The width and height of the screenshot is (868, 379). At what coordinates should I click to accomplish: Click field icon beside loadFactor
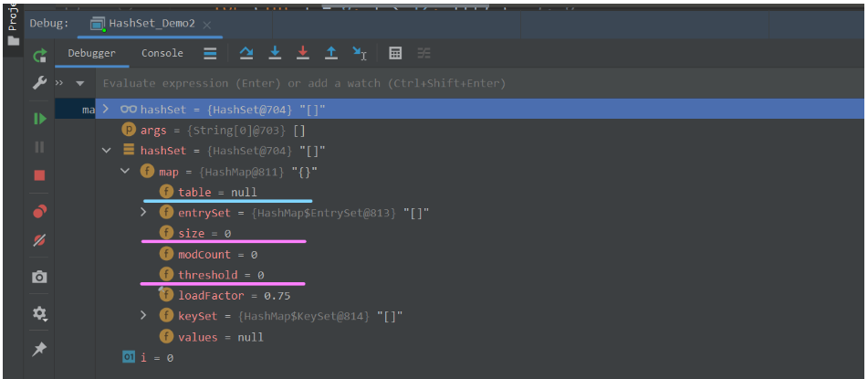[166, 295]
